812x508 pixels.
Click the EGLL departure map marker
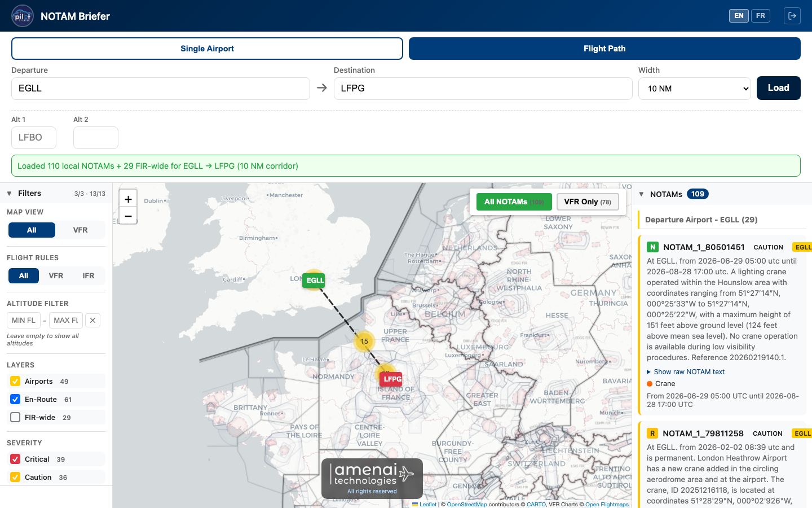pyautogui.click(x=314, y=280)
